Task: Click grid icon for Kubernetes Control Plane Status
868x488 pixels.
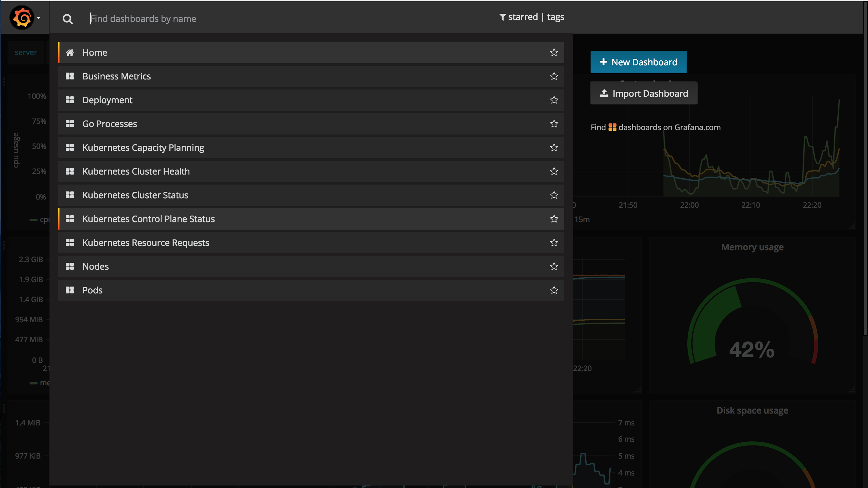Action: [x=70, y=219]
